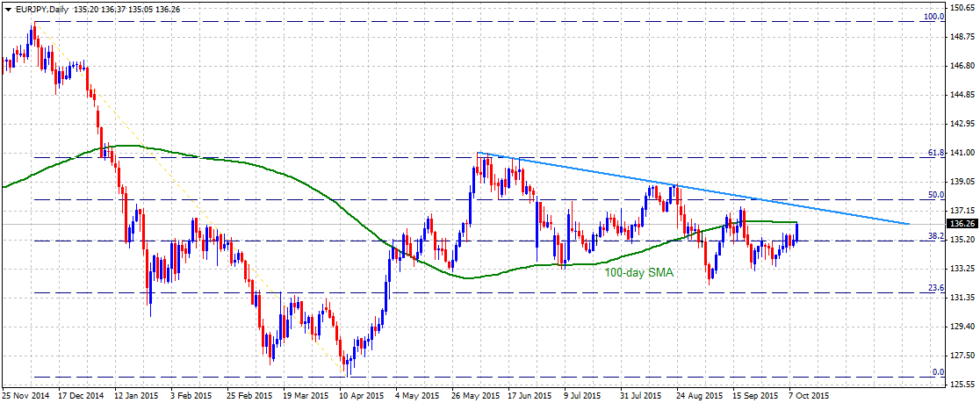This screenshot has width=980, height=403.
Task: Click the 150.65 price axis label
Action: (x=962, y=8)
